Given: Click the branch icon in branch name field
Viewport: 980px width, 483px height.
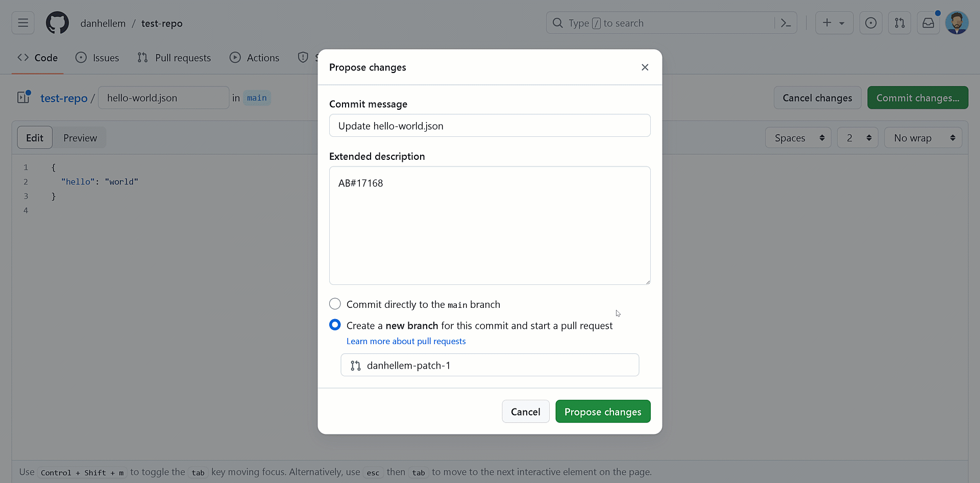Looking at the screenshot, I should pos(356,365).
